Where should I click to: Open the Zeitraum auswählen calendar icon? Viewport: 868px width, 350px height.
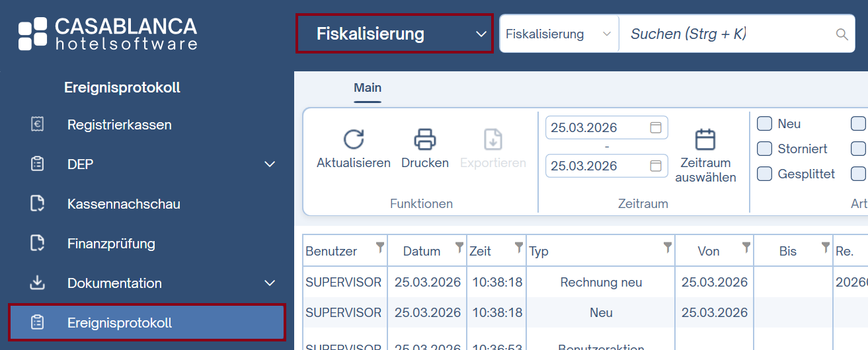click(x=705, y=139)
